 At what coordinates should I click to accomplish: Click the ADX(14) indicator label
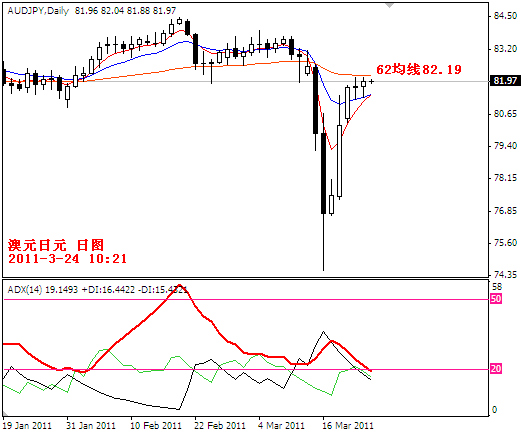[25, 290]
